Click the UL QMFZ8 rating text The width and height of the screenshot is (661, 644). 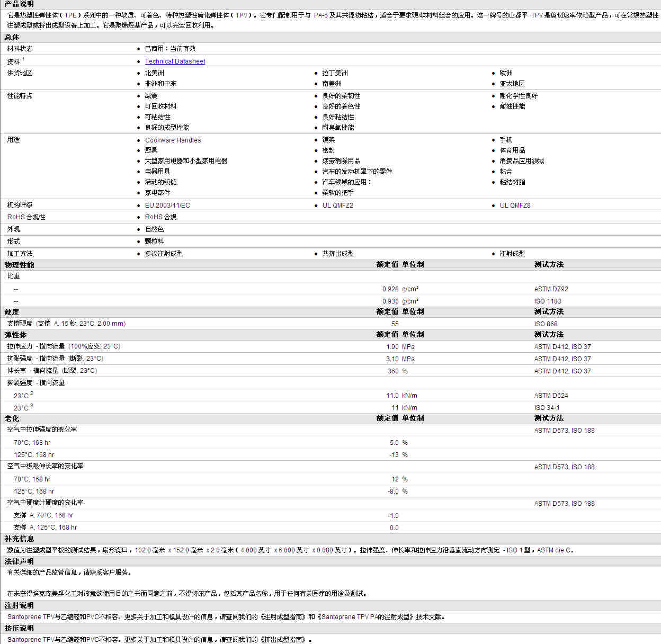tap(515, 205)
